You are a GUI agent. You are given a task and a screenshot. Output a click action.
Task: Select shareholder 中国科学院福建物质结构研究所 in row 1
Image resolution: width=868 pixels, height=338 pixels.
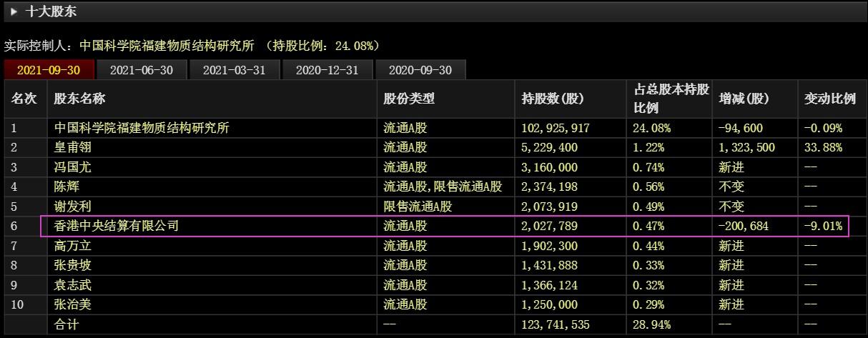click(x=142, y=129)
